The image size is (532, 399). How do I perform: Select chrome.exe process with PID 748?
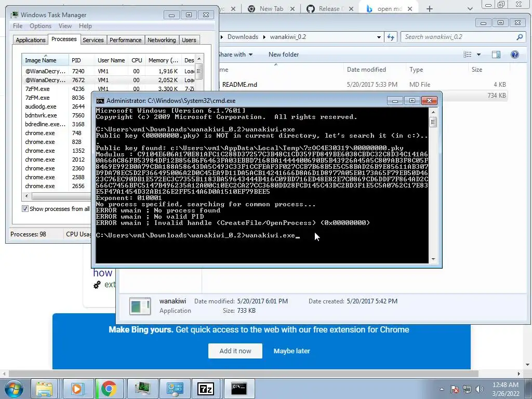57,133
